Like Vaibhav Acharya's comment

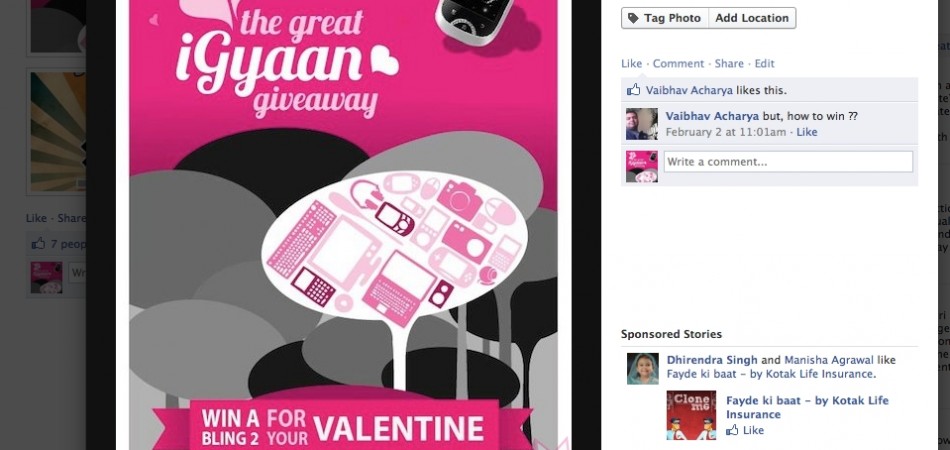pyautogui.click(x=806, y=132)
